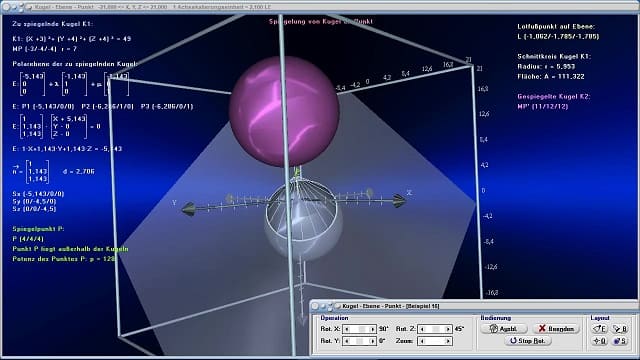Click the text 'Zu spiegelnde Kugel K1:'

53,24
